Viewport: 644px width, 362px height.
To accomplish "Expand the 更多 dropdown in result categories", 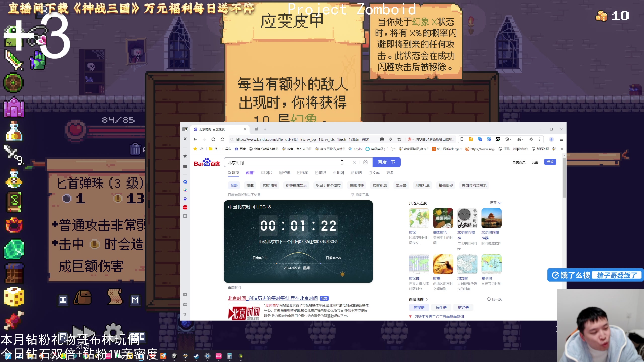I will (x=390, y=173).
